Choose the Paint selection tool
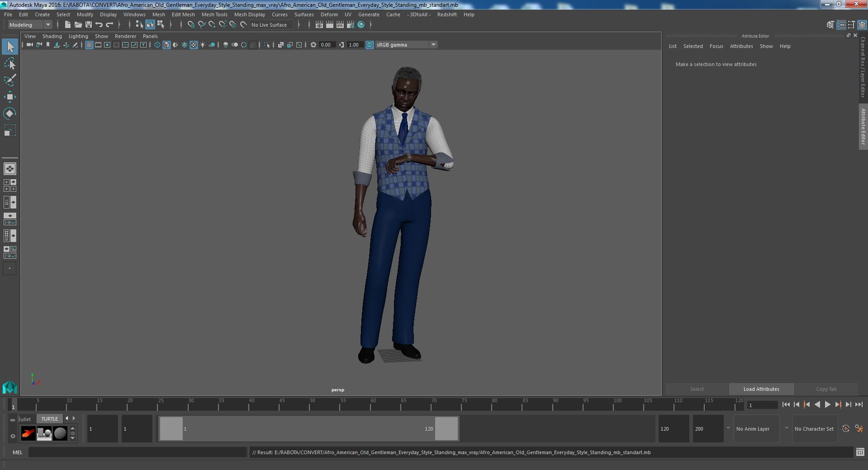This screenshot has height=470, width=868. pos(10,80)
